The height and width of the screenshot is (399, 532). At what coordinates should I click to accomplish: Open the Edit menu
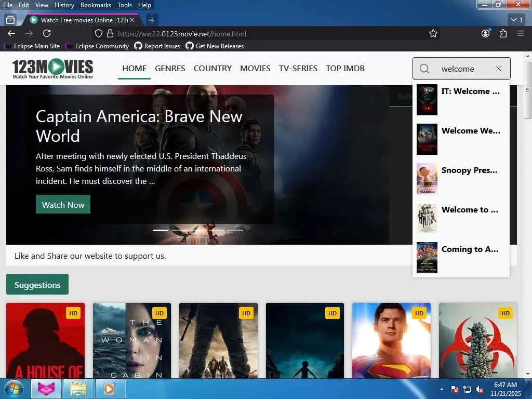pos(23,5)
